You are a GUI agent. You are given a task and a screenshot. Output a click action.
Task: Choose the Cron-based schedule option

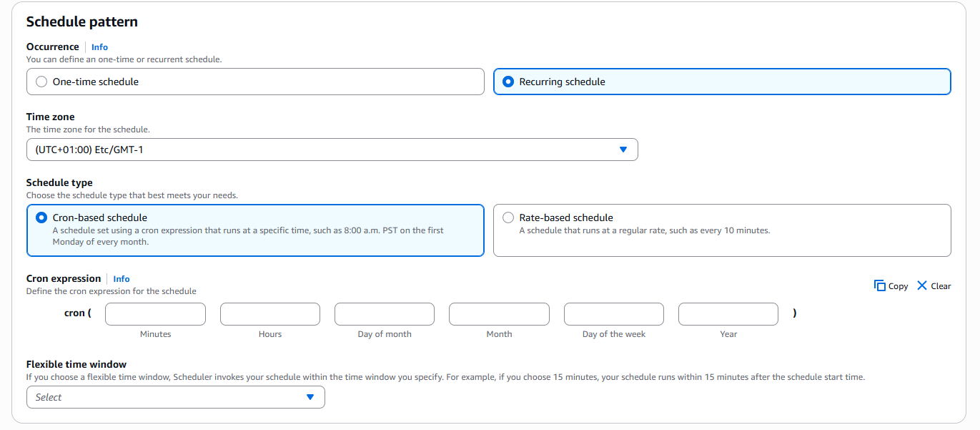tap(41, 218)
